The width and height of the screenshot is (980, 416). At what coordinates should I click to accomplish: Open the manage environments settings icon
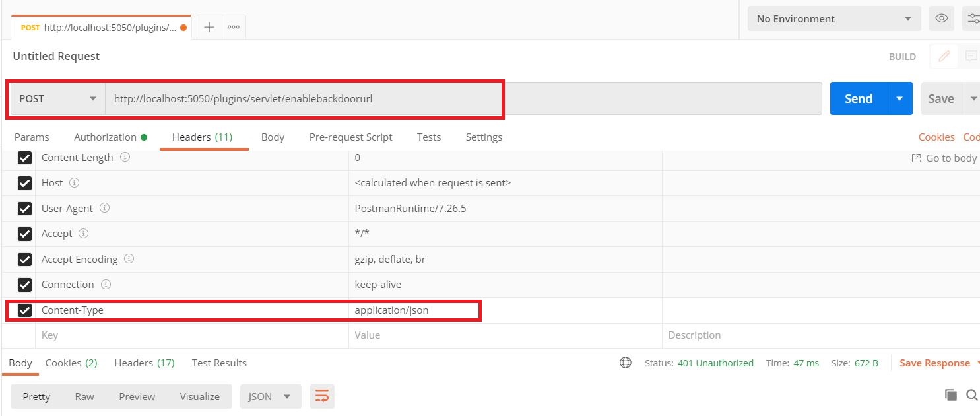973,18
